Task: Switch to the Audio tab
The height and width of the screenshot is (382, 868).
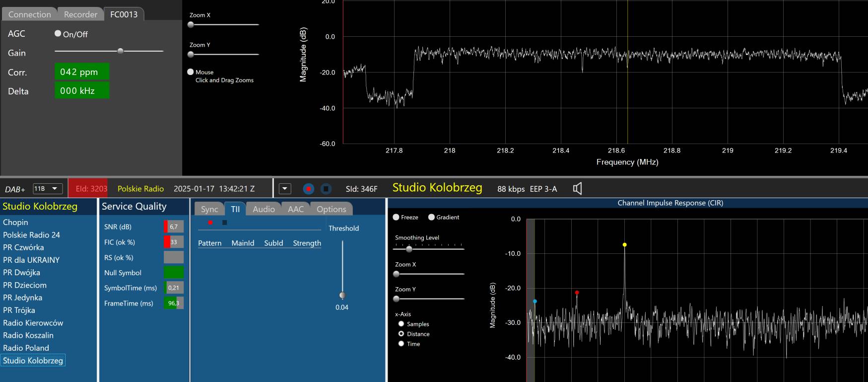Action: tap(264, 209)
